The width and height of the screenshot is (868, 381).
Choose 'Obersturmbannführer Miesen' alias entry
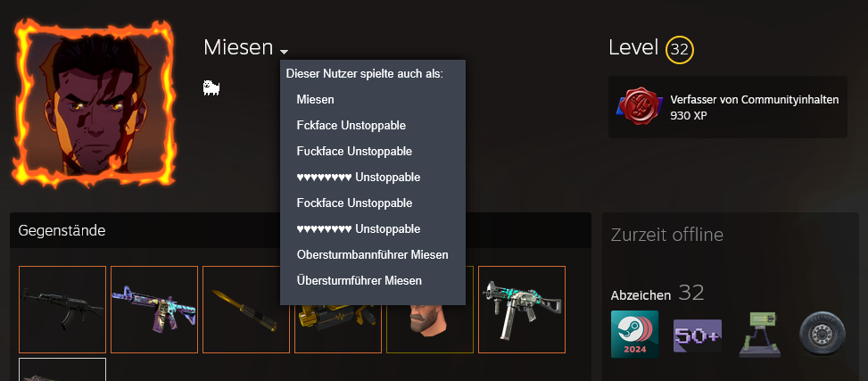click(x=373, y=254)
